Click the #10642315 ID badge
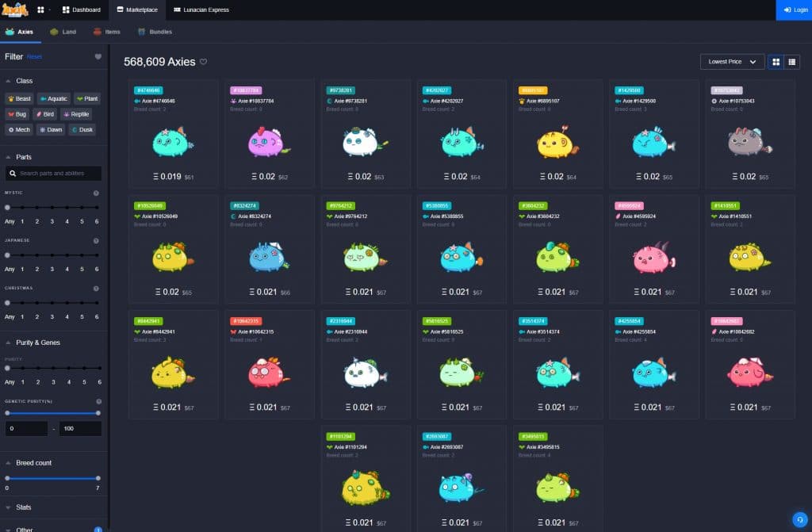 [x=246, y=322]
